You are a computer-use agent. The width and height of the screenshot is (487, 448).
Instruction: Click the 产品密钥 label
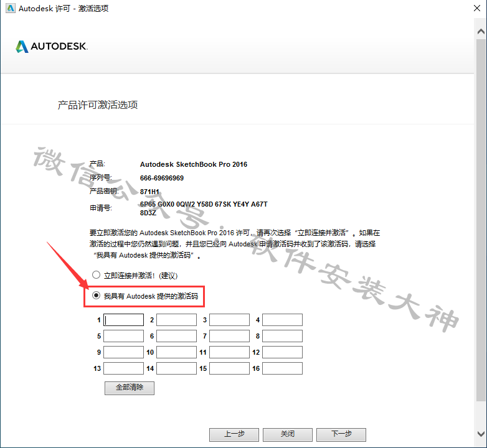[104, 191]
